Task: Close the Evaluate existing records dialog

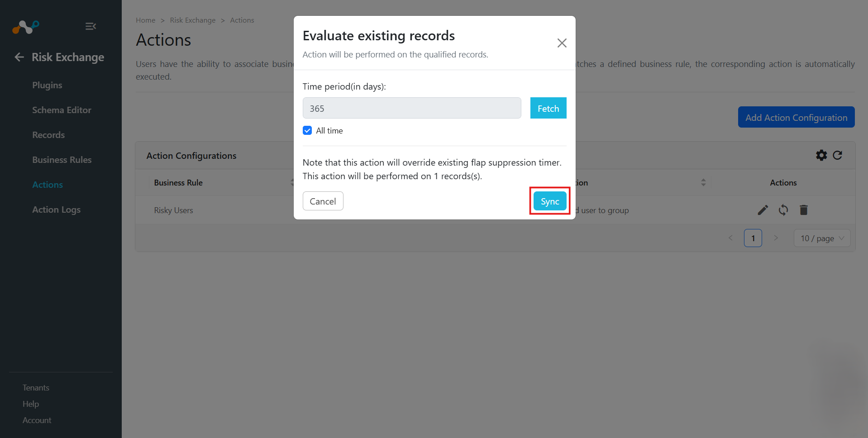Action: pos(562,43)
